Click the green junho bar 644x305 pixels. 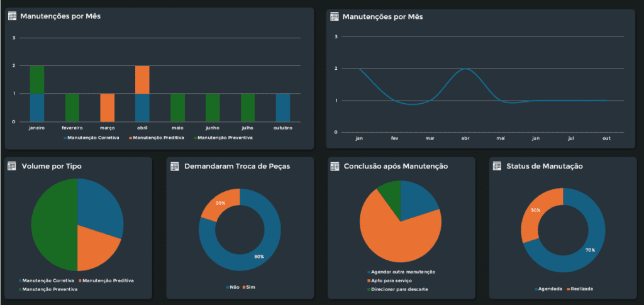pos(213,108)
